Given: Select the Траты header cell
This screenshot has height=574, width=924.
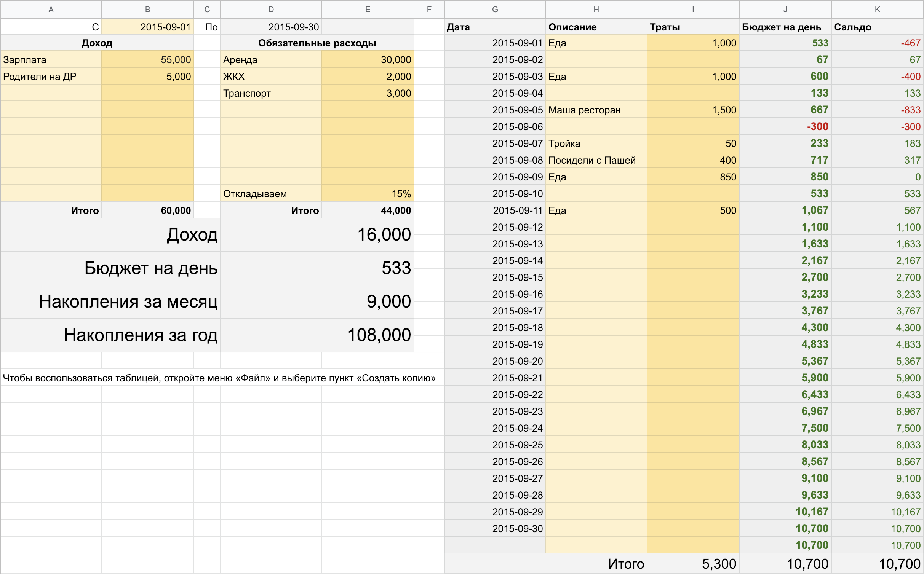Looking at the screenshot, I should [693, 27].
